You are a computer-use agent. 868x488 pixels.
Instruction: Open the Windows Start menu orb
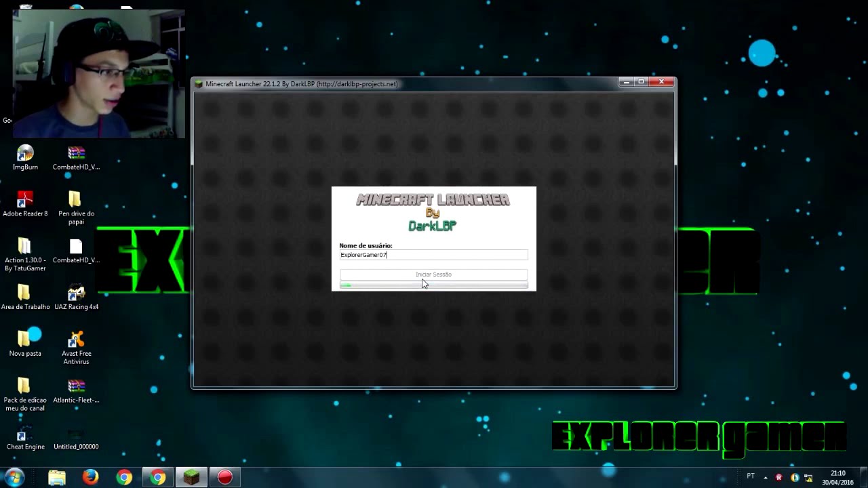pos(14,477)
